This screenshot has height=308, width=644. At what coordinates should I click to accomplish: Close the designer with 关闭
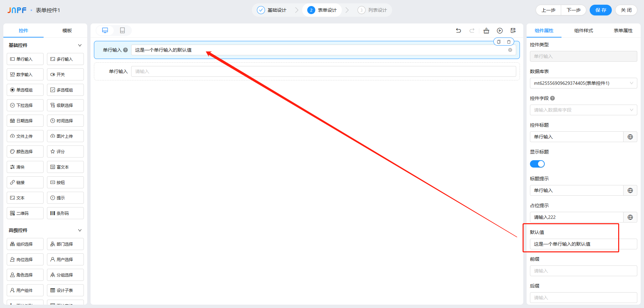point(626,10)
